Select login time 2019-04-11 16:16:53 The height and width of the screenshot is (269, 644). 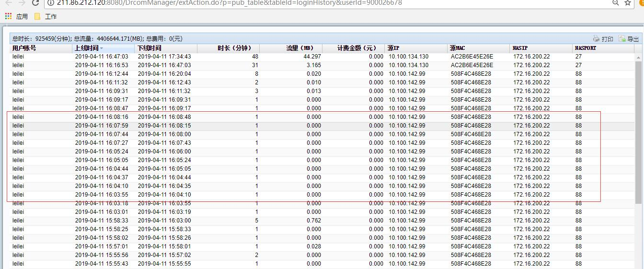102,65
